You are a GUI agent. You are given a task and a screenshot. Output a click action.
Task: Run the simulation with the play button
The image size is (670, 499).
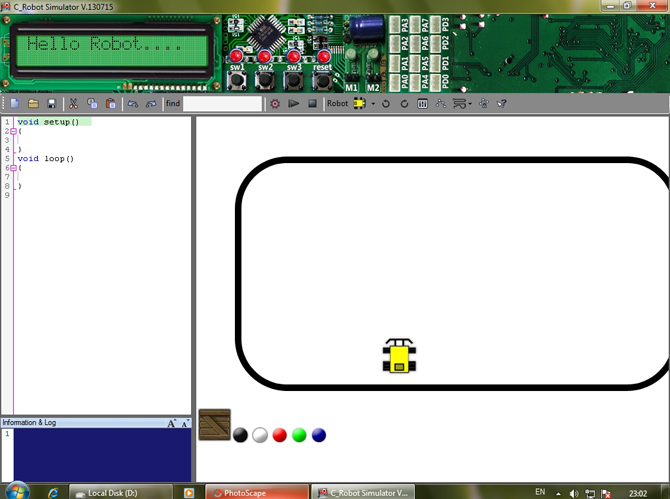coord(294,103)
